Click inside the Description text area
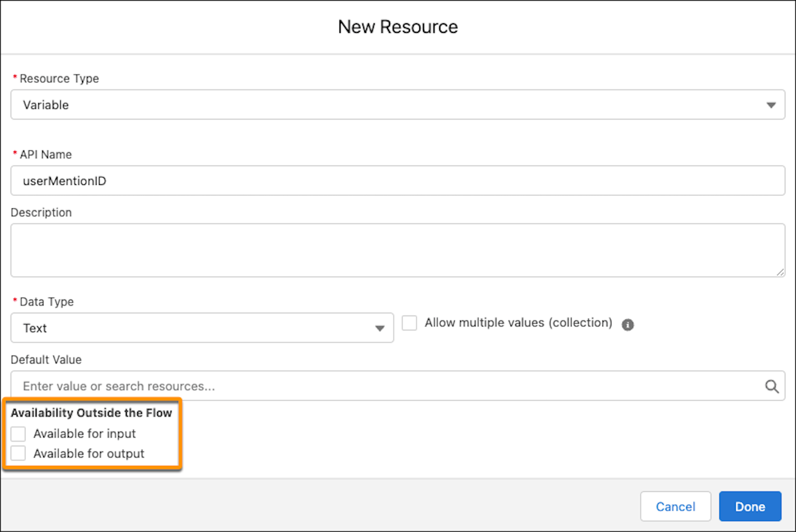The height and width of the screenshot is (532, 796). (398, 250)
